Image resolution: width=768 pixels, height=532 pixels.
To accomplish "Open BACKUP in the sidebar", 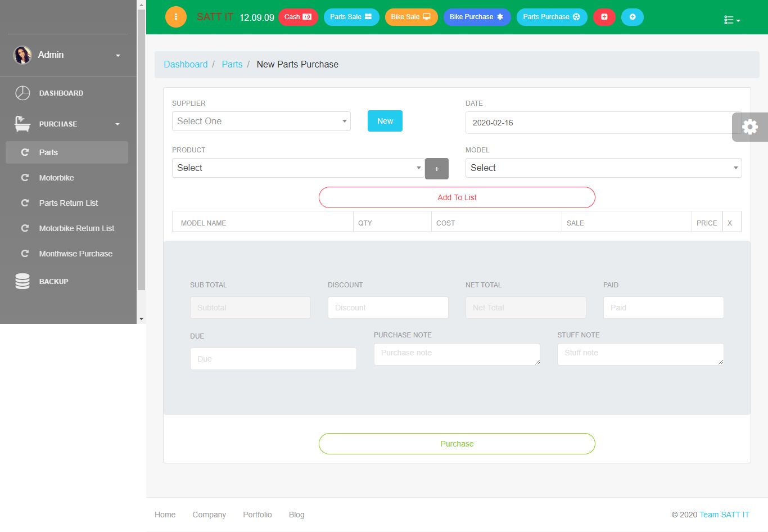I will tap(53, 282).
